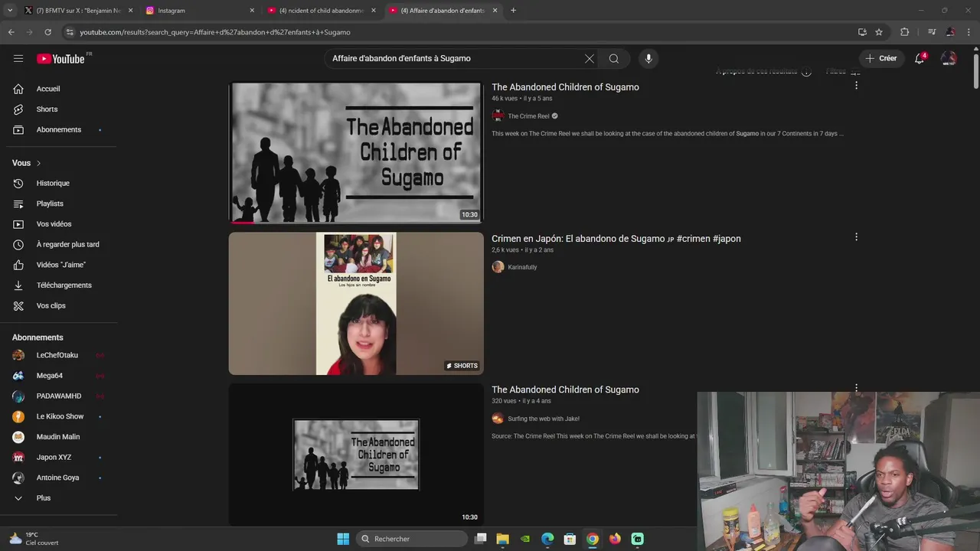Open a new browser tab

point(513,11)
